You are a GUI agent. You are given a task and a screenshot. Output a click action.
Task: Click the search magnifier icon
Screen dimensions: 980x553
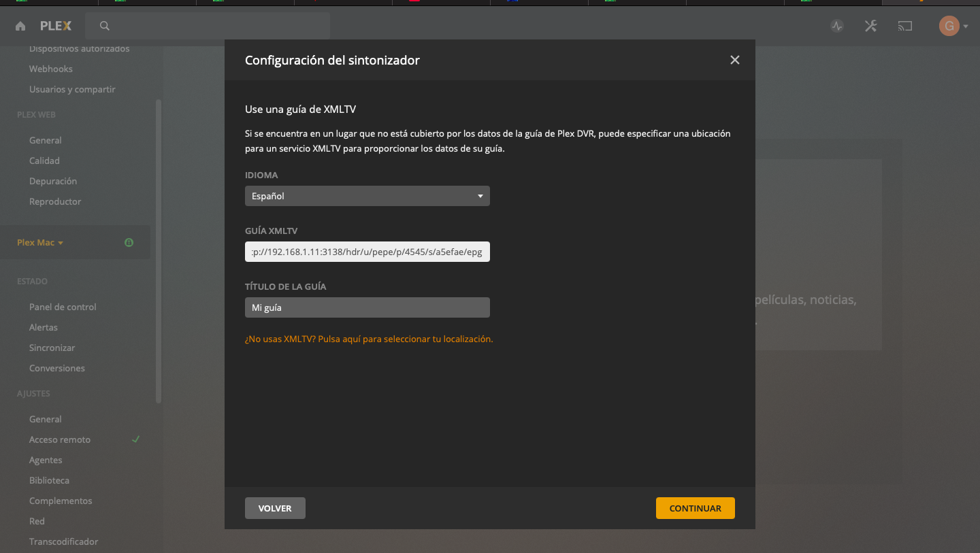[105, 27]
